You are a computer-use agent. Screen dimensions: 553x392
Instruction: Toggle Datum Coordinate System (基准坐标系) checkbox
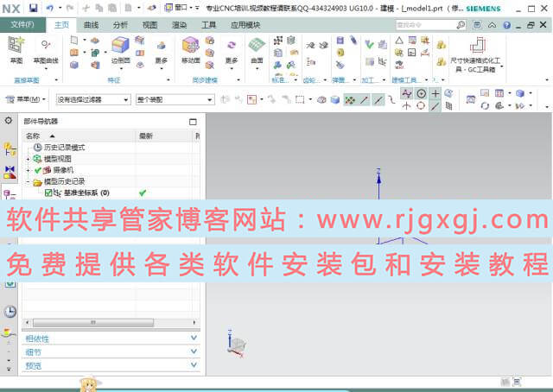[x=48, y=193]
